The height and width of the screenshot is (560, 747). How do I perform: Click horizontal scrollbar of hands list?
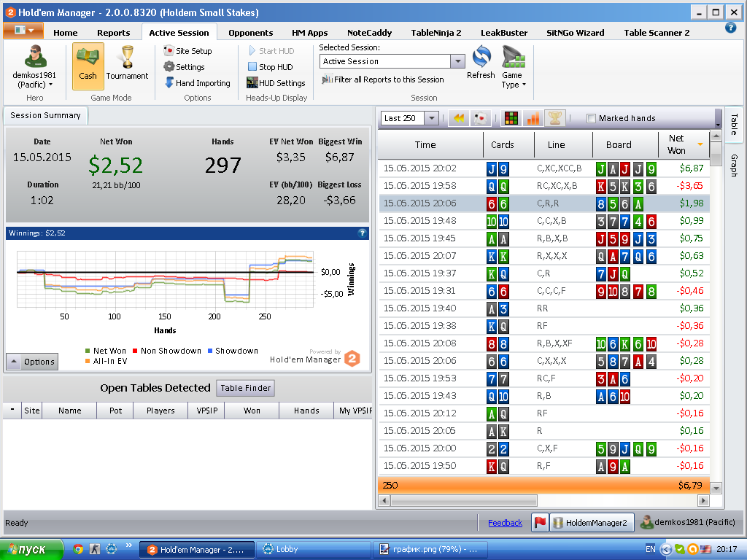pyautogui.click(x=464, y=500)
